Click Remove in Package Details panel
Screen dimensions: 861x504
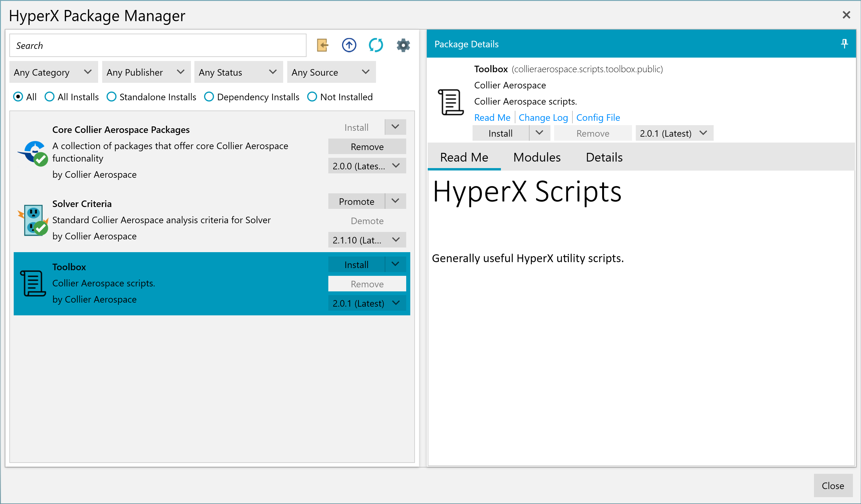pos(593,133)
